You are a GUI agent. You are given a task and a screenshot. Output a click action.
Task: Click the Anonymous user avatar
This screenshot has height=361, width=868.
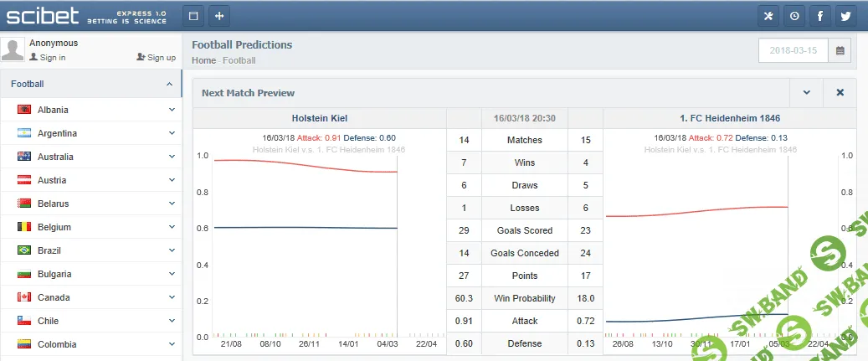(x=13, y=50)
